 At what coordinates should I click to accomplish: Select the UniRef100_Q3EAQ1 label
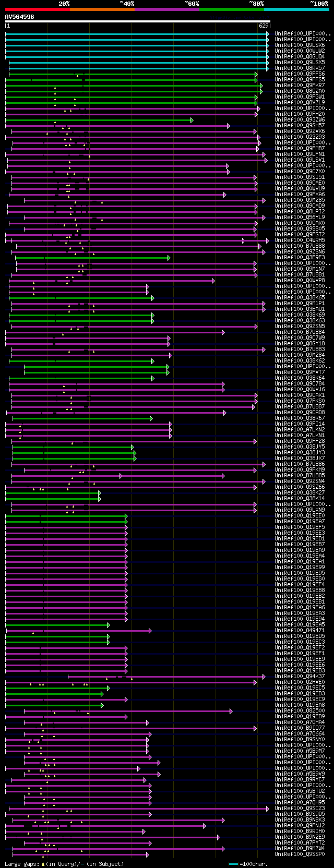pyautogui.click(x=300, y=309)
